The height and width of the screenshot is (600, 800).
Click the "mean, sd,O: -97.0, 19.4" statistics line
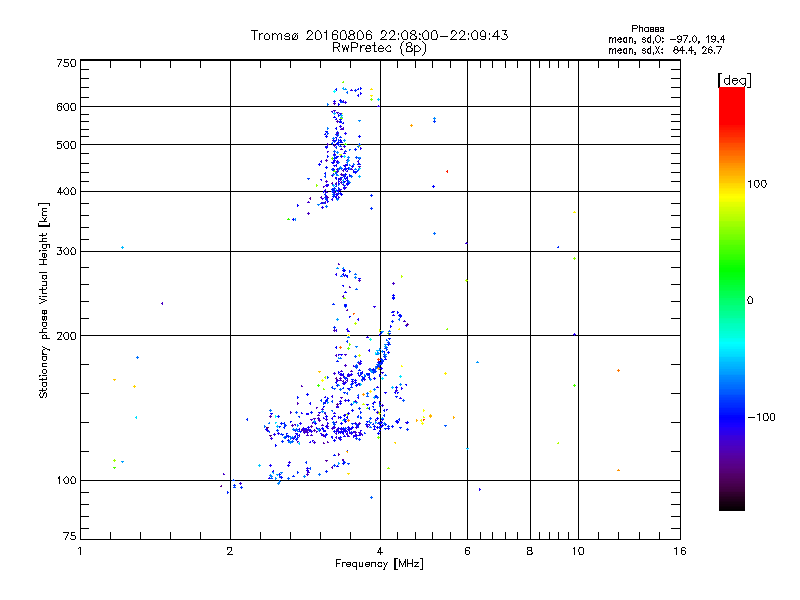click(x=666, y=39)
